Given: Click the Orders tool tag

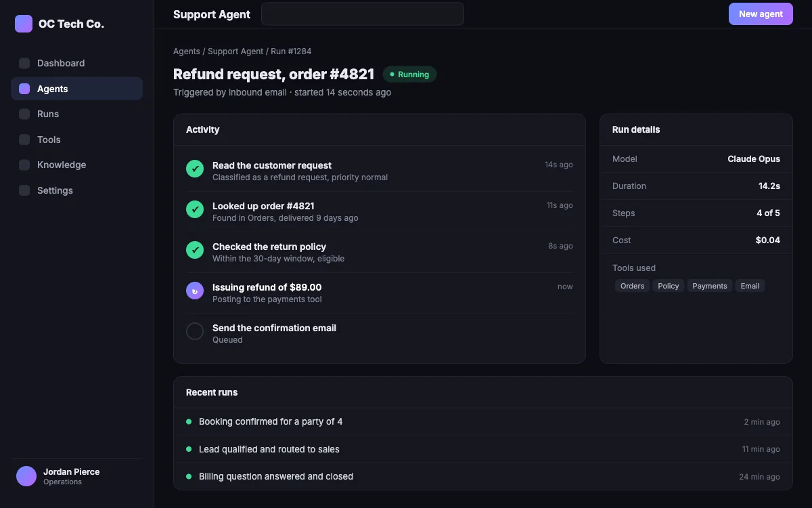Looking at the screenshot, I should 633,286.
